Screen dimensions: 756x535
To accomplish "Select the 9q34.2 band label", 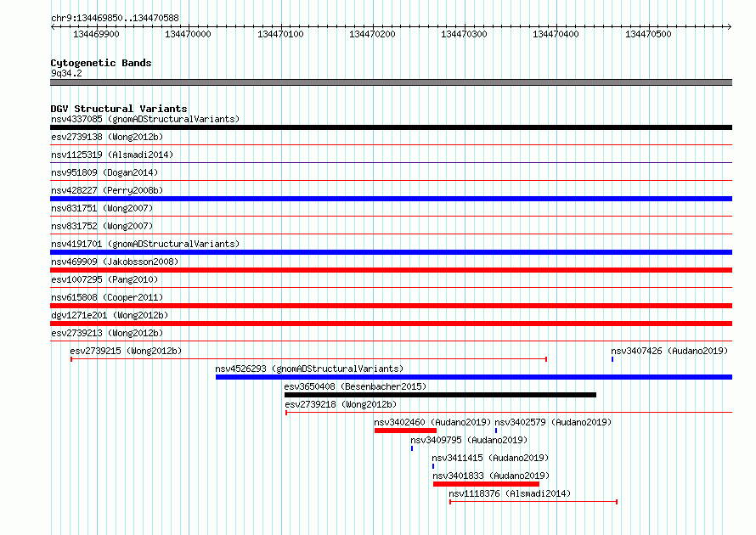I will pyautogui.click(x=66, y=73).
